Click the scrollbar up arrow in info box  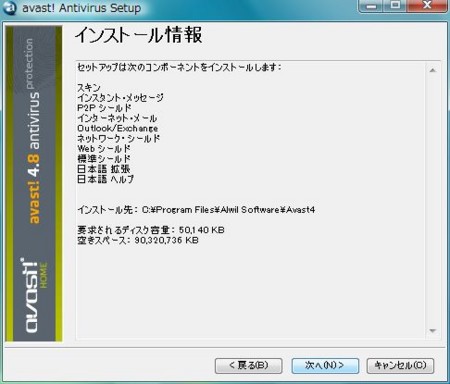tap(433, 70)
